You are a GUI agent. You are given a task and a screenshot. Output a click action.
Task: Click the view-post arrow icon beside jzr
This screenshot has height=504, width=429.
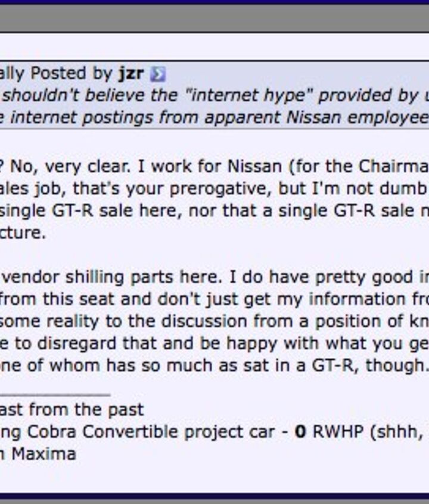tap(157, 74)
